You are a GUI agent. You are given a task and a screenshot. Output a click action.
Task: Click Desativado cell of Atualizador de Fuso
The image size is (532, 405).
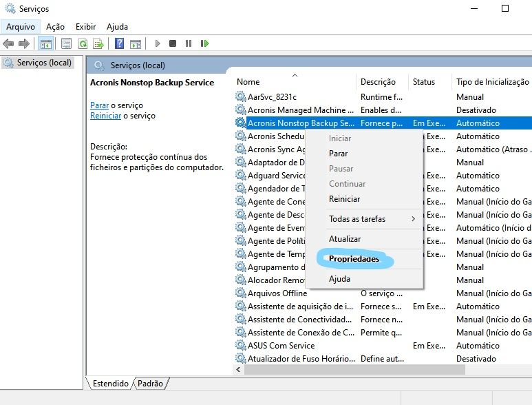(x=476, y=359)
